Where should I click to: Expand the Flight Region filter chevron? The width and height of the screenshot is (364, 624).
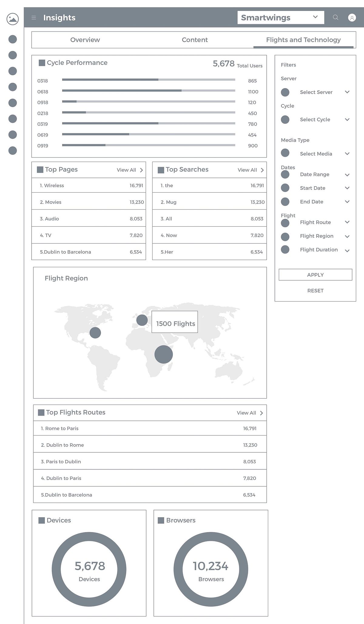click(x=347, y=236)
